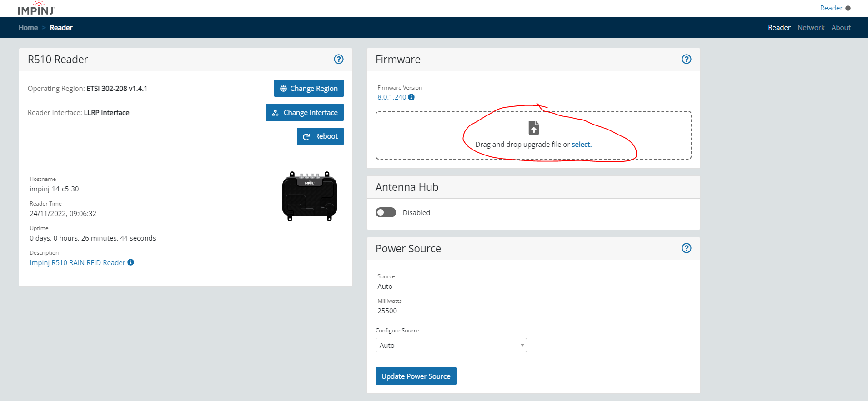Click LLRP Interface text
This screenshot has height=401, width=868.
(106, 113)
